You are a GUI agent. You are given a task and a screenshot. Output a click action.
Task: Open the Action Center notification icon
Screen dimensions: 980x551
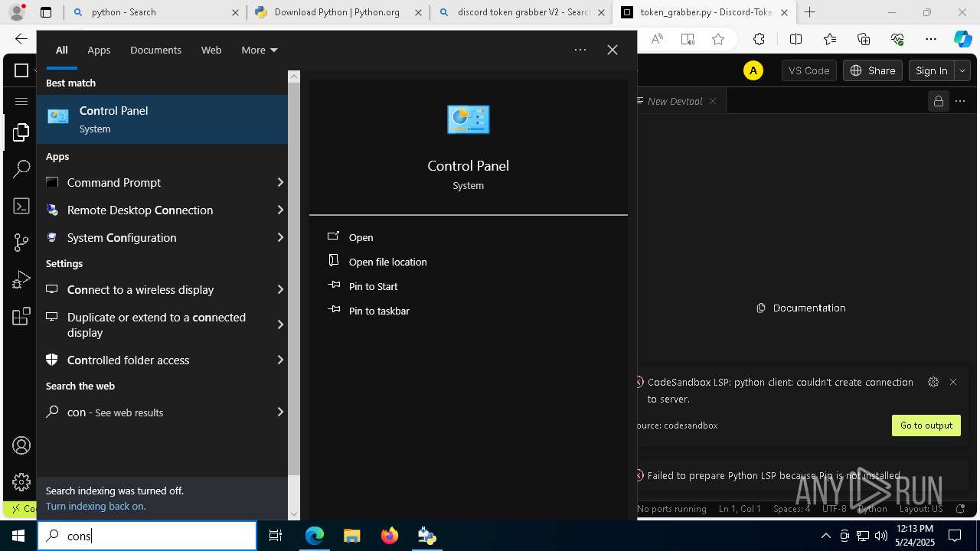(x=955, y=536)
